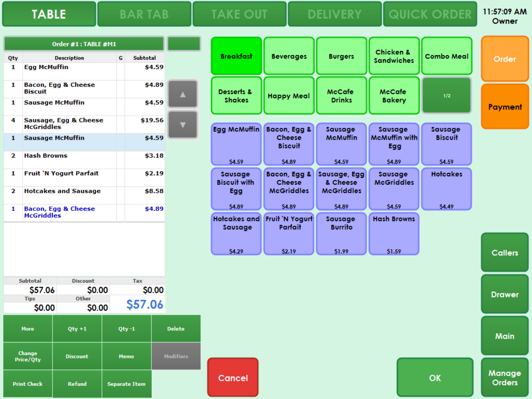Viewport: 532px width, 399px height.
Task: Open the McCafe Drinks category
Action: point(341,95)
